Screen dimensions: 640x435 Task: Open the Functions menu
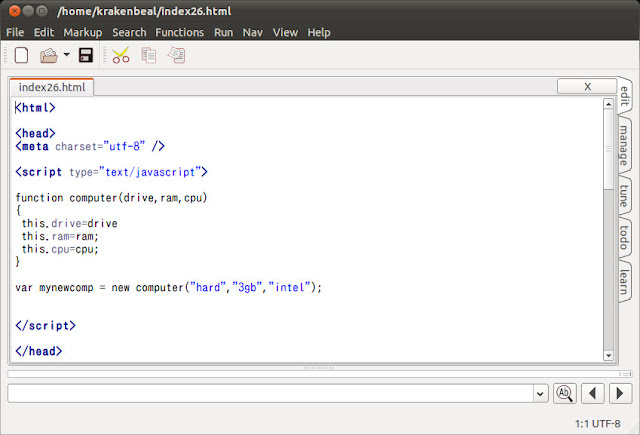point(180,32)
